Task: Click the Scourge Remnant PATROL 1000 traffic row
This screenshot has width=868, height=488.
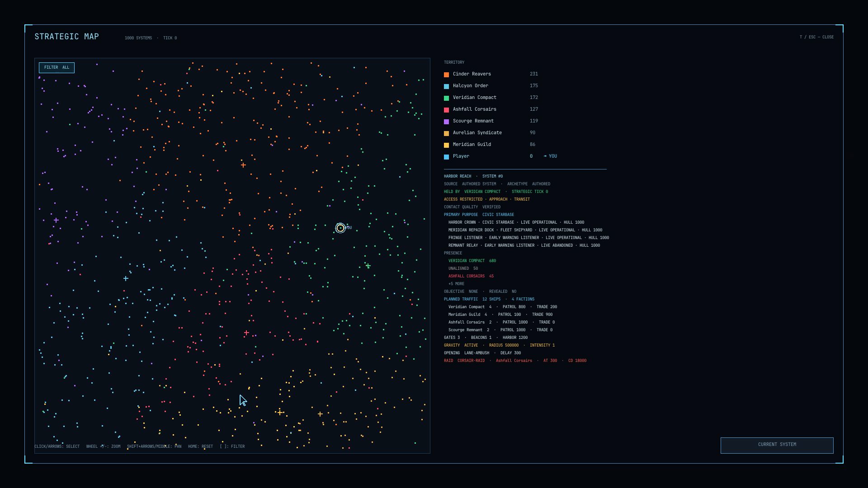Action: point(500,330)
